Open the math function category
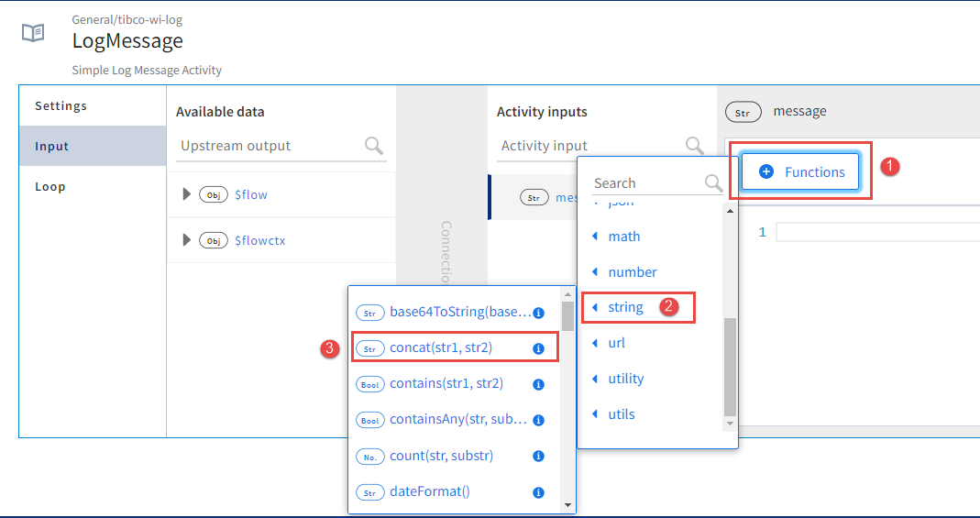The image size is (980, 518). 623,237
